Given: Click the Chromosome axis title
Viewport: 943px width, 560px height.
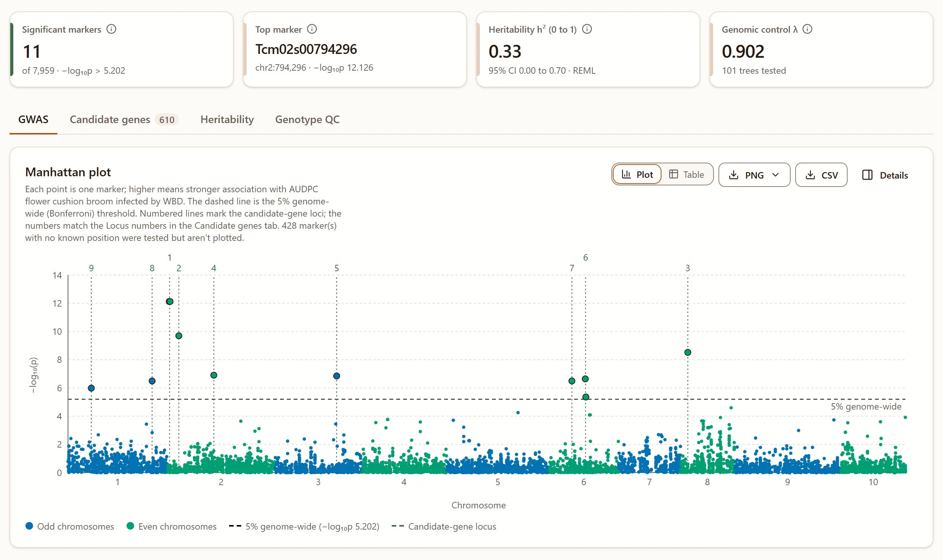Looking at the screenshot, I should tap(478, 505).
